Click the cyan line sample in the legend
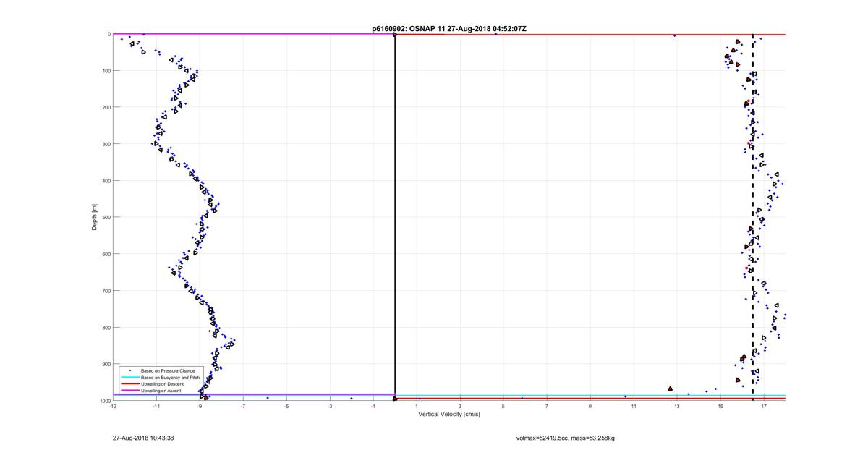 (x=130, y=378)
